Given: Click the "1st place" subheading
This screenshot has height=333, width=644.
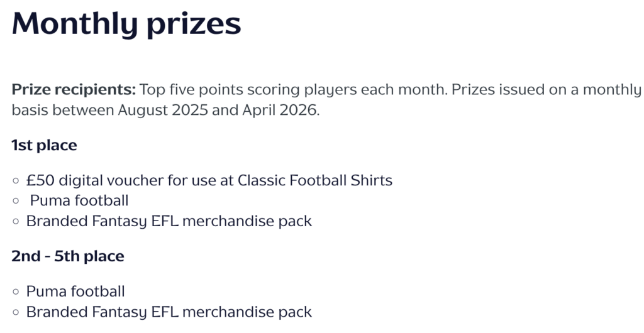Looking at the screenshot, I should [44, 146].
